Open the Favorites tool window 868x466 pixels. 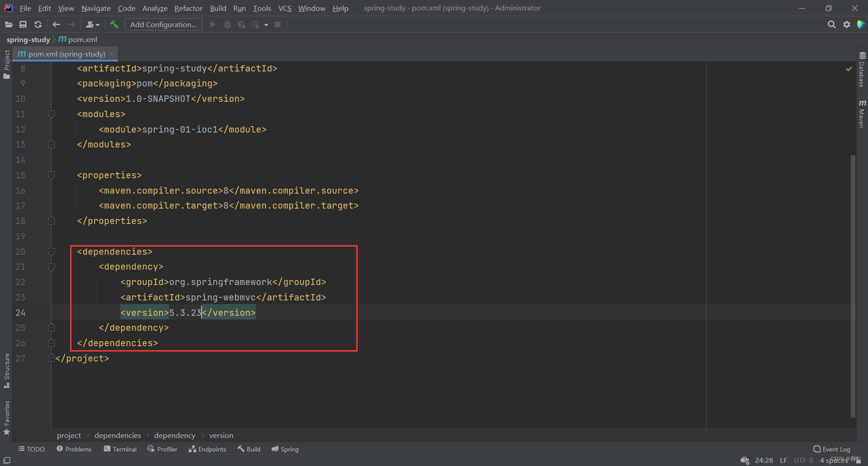click(6, 418)
